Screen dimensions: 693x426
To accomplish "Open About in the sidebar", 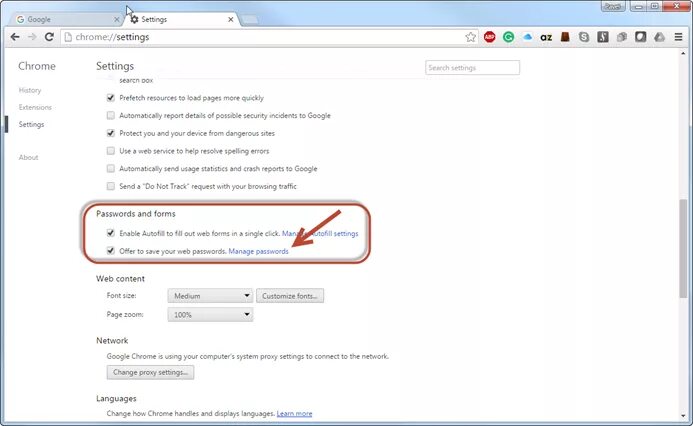I will point(28,157).
